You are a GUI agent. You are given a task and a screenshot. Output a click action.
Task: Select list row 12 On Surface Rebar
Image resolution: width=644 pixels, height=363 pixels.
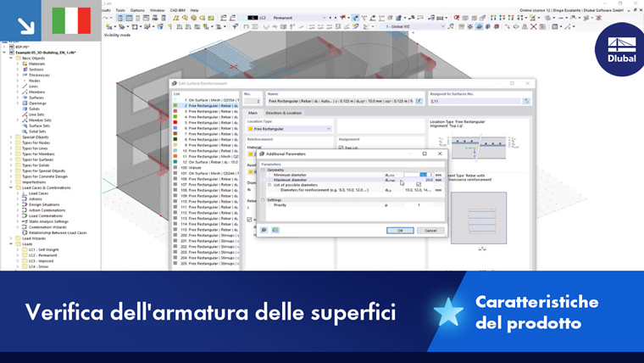206,162
